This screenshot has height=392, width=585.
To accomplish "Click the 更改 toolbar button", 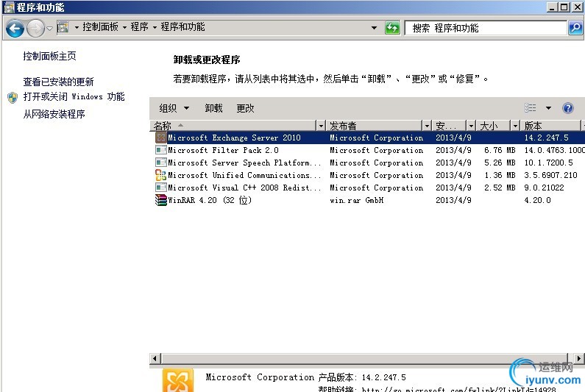I will (245, 108).
